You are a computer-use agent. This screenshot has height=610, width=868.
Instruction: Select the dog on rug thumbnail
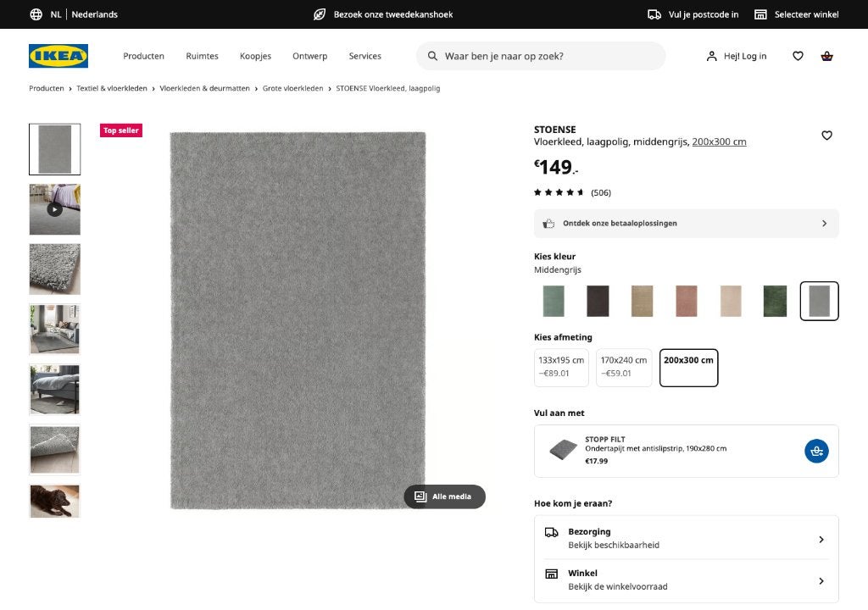pyautogui.click(x=55, y=501)
